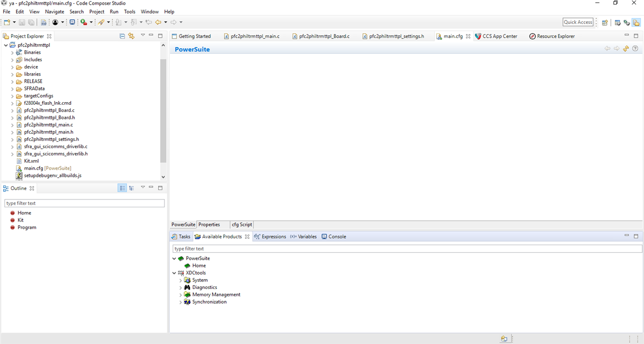Click the Quick Access field
The width and height of the screenshot is (644, 344).
click(x=578, y=22)
